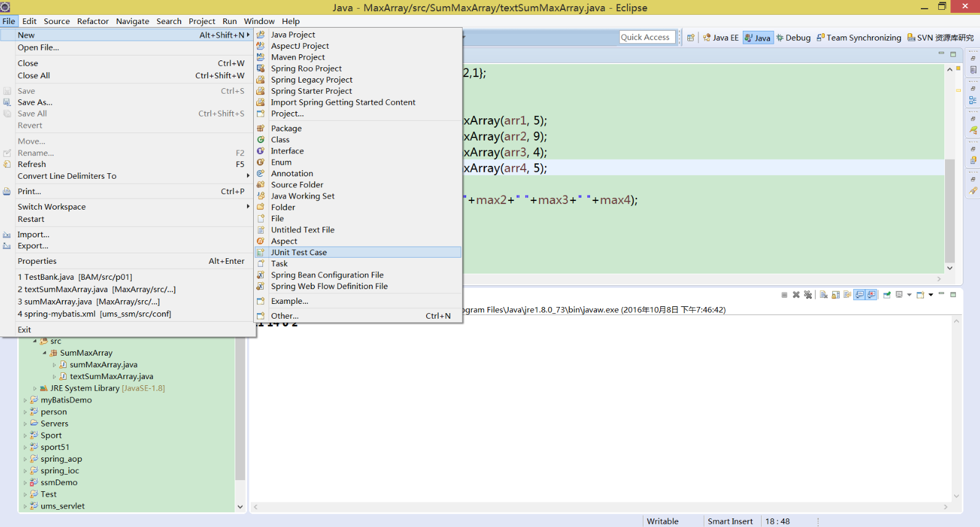Click the Class icon in New submenu
The image size is (980, 527).
[x=261, y=139]
